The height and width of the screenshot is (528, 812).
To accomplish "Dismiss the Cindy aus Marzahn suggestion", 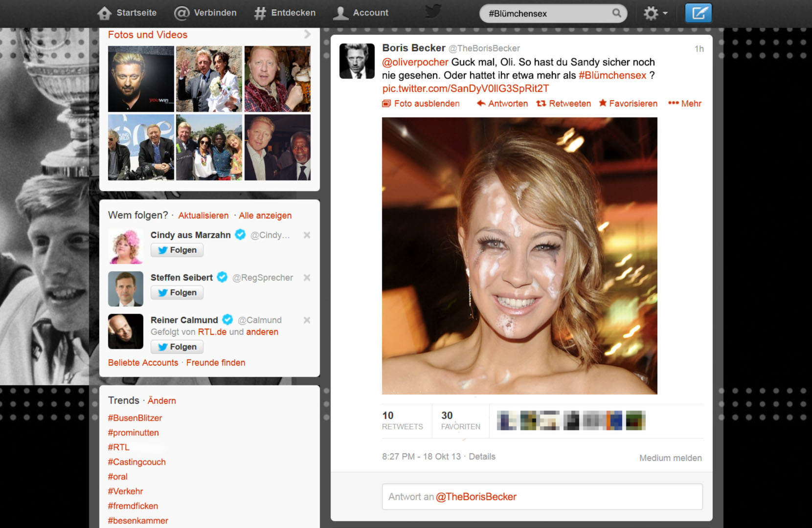I will 307,235.
